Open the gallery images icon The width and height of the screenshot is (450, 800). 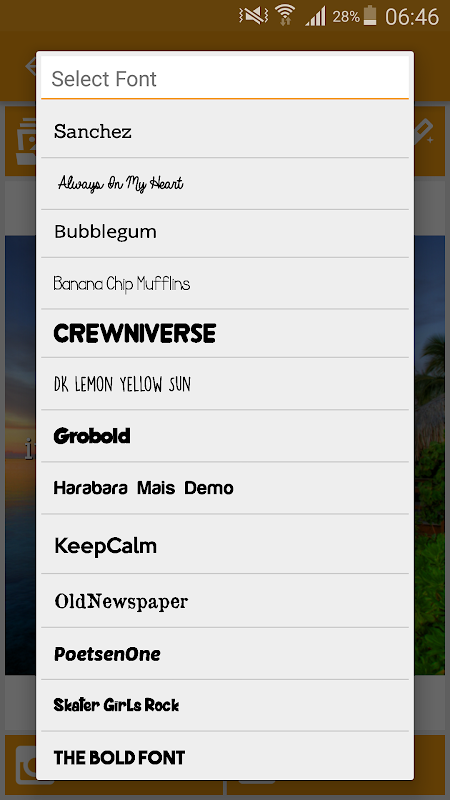point(24,141)
